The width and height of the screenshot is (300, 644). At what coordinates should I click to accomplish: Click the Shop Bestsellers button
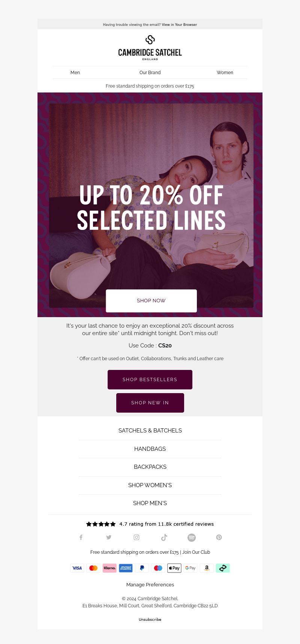[150, 380]
